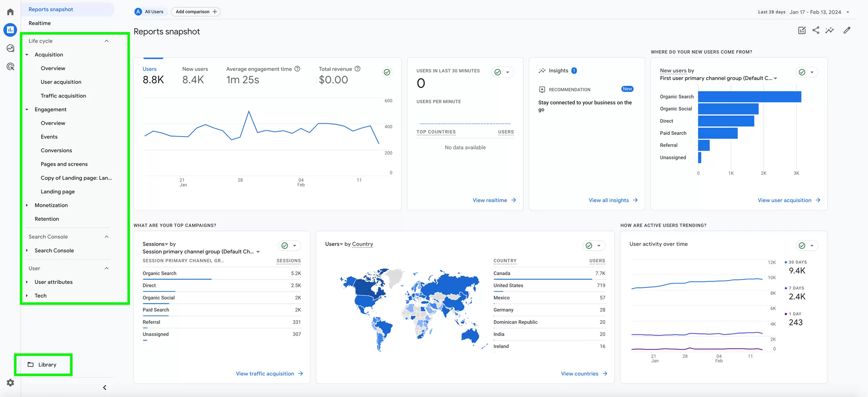Click status check on Users by Country card
This screenshot has width=868, height=397.
click(x=589, y=246)
